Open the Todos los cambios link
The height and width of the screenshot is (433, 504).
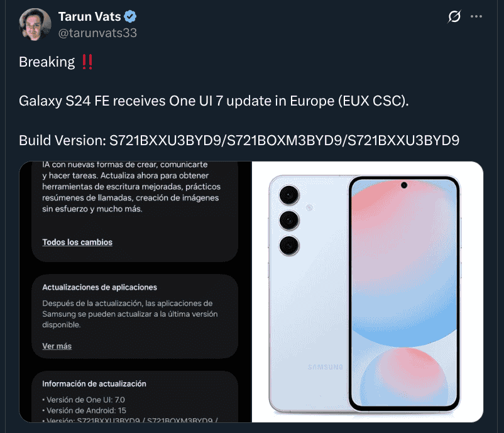77,242
